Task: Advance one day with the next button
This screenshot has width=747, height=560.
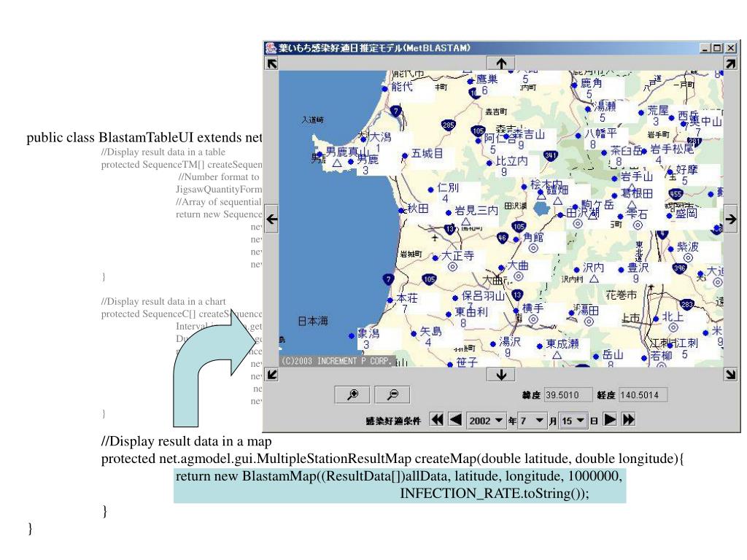Action: [609, 419]
